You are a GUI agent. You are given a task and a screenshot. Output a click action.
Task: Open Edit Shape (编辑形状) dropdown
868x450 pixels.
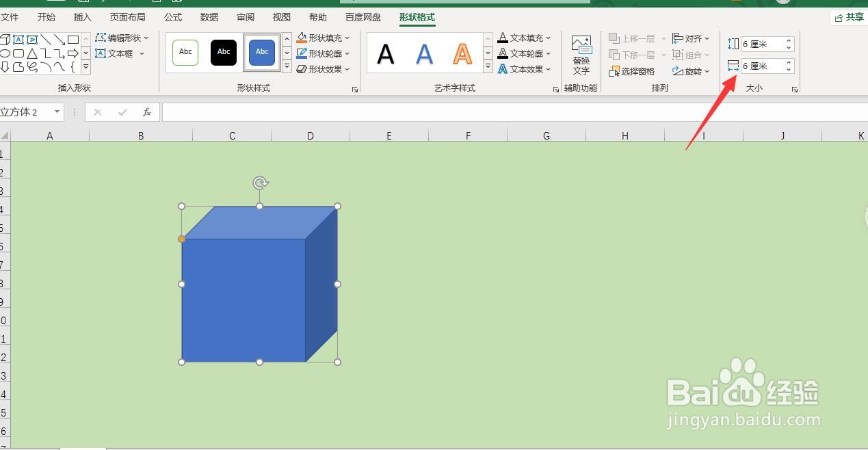tap(122, 38)
